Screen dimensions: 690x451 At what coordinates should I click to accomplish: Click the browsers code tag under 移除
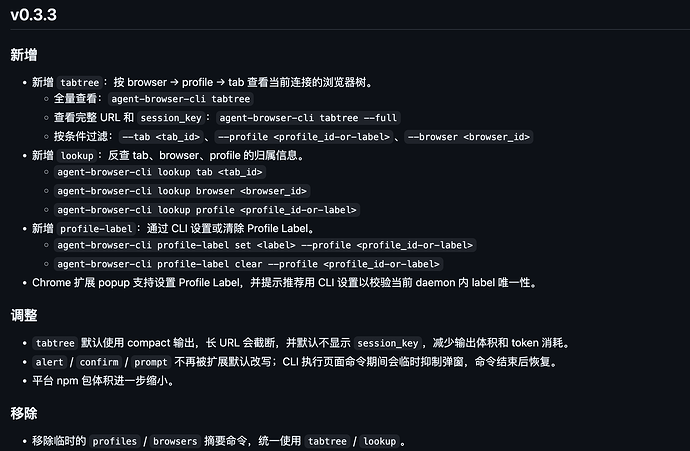click(175, 441)
